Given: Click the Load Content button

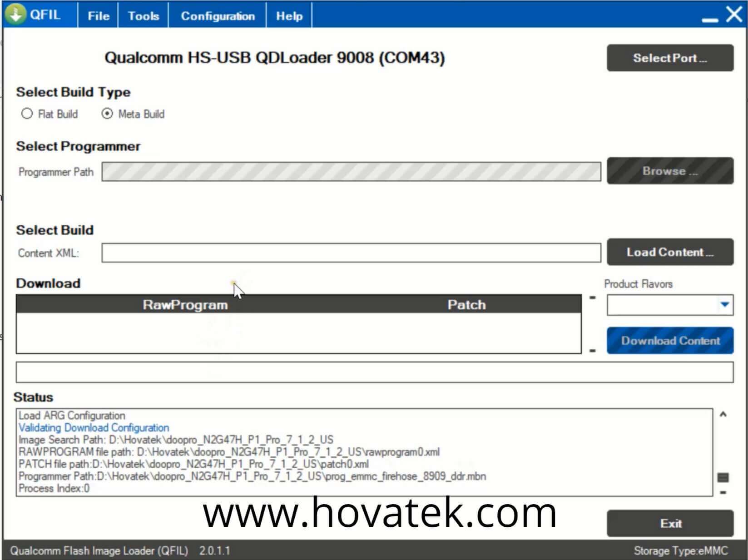Looking at the screenshot, I should click(670, 252).
